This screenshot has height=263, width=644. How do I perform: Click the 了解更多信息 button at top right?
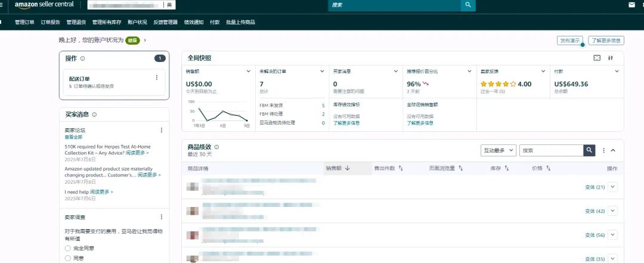point(606,41)
